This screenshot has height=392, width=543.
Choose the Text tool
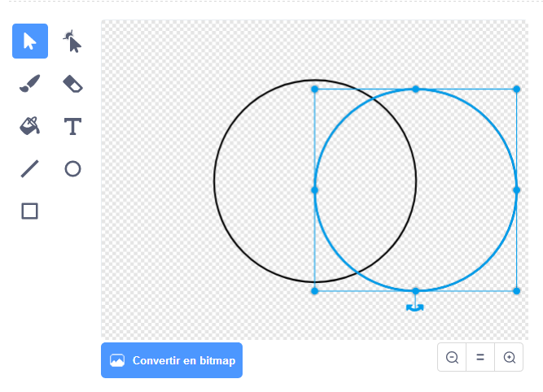[73, 126]
